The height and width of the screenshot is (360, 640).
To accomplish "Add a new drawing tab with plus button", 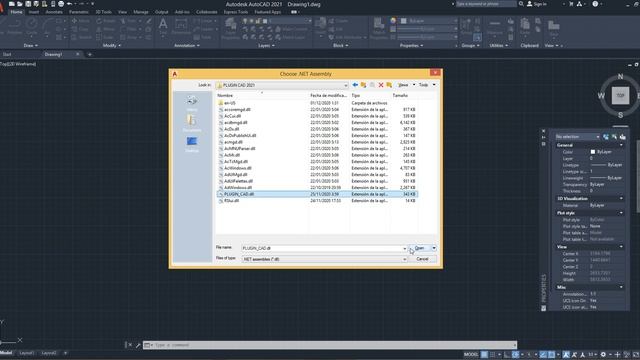I will tap(90, 54).
